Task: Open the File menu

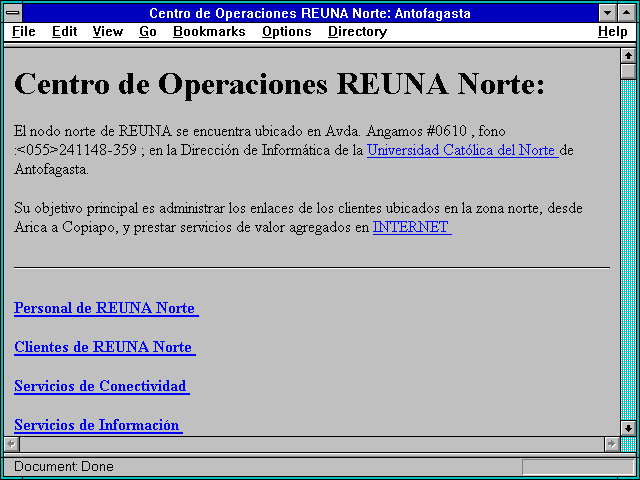Action: tap(24, 32)
